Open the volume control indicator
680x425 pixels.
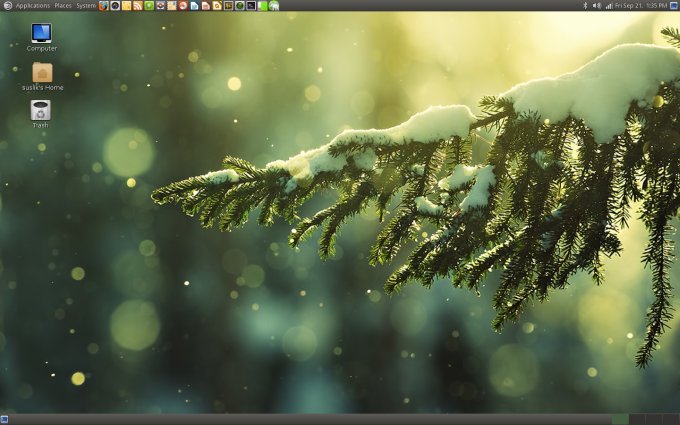coord(597,6)
